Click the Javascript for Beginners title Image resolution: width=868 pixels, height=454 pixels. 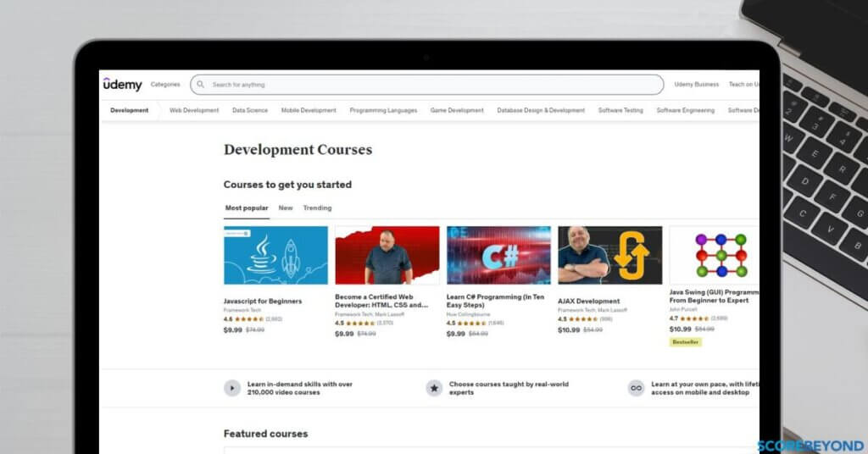pyautogui.click(x=263, y=302)
